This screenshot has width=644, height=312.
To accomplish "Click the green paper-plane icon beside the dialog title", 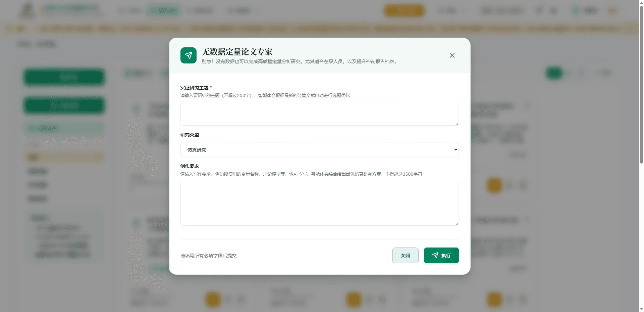I will (x=189, y=55).
